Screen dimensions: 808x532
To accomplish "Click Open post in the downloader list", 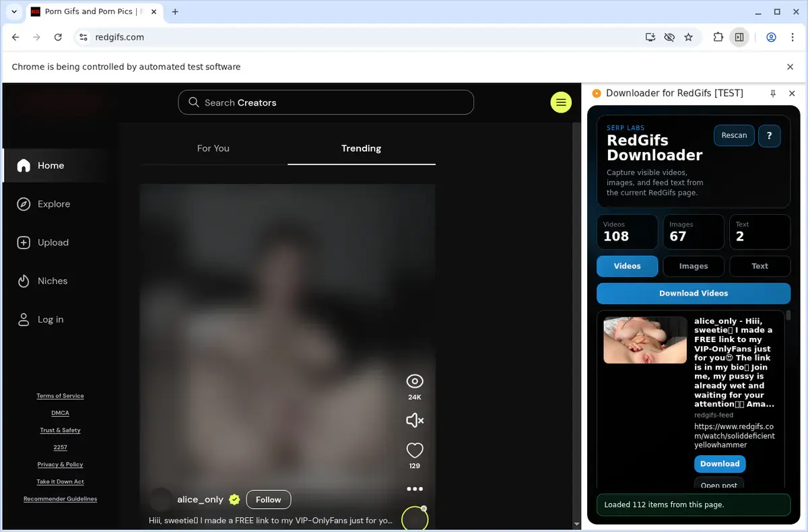I will (x=719, y=484).
